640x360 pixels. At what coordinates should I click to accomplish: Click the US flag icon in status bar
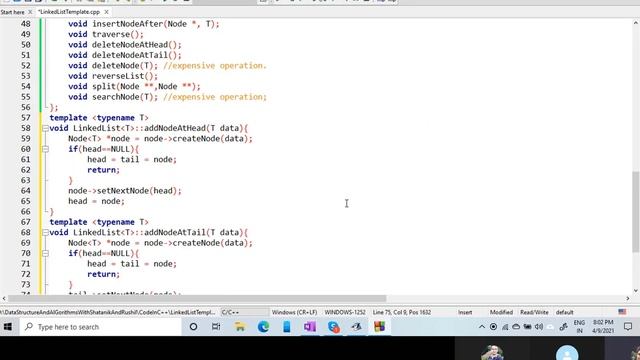622,312
